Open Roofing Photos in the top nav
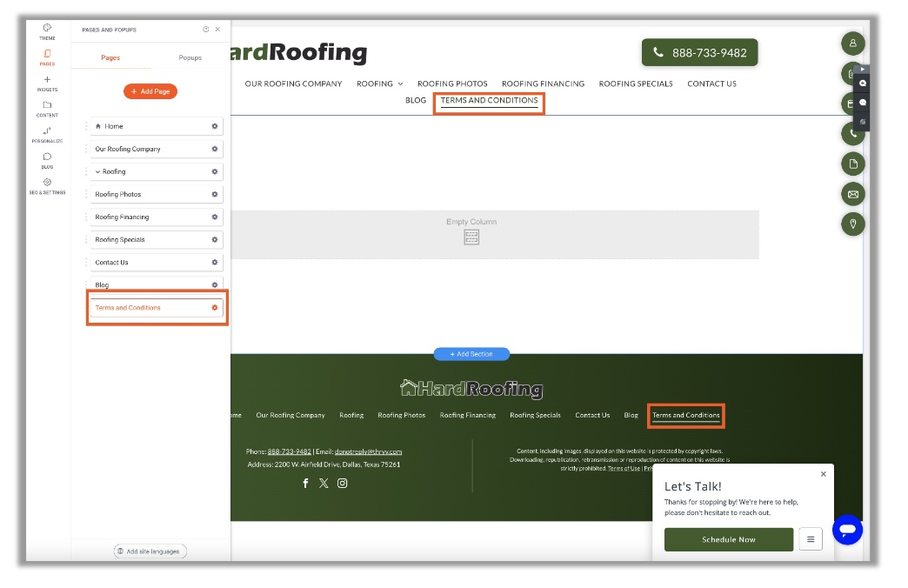This screenshot has height=588, width=908. point(452,84)
